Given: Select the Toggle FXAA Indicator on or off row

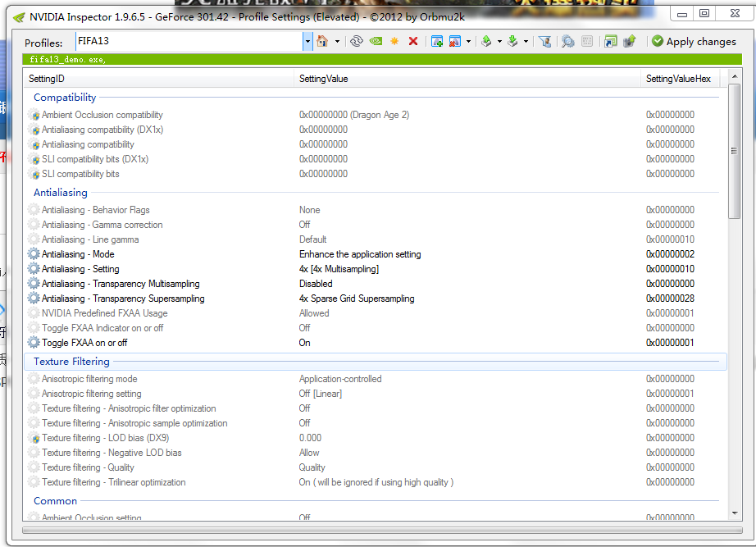Looking at the screenshot, I should tap(375, 328).
